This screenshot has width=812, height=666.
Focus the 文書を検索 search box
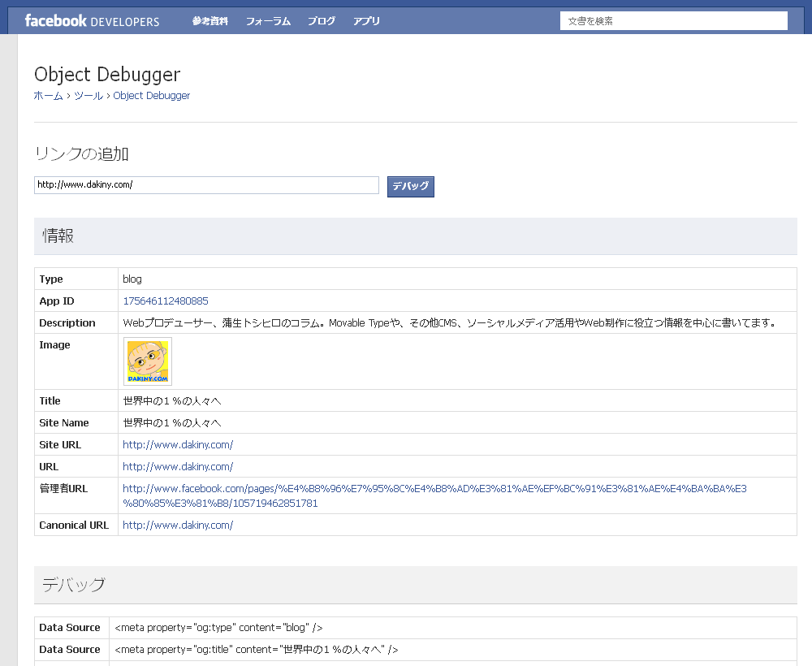(x=674, y=21)
